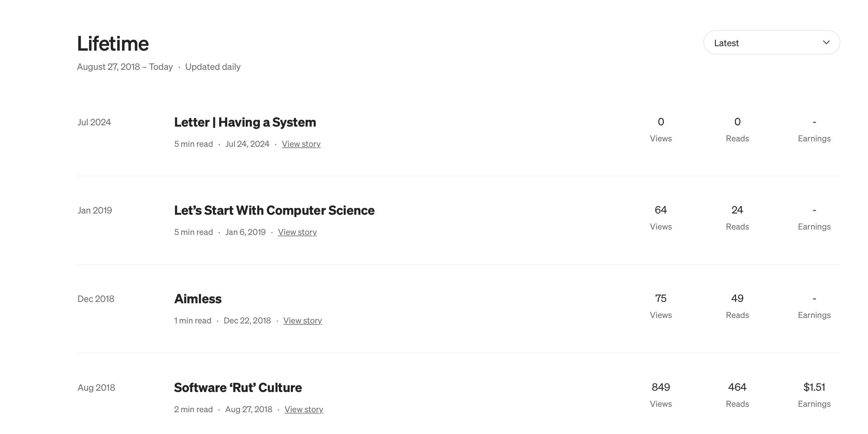The image size is (868, 434).
Task: Click the $1.51 Earnings value
Action: tap(814, 387)
